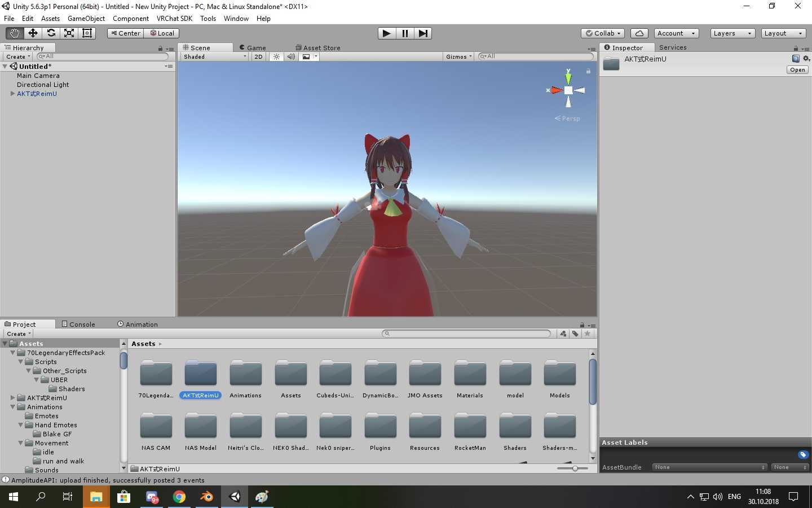This screenshot has height=508, width=812.
Task: Select the Move tool
Action: coord(33,33)
